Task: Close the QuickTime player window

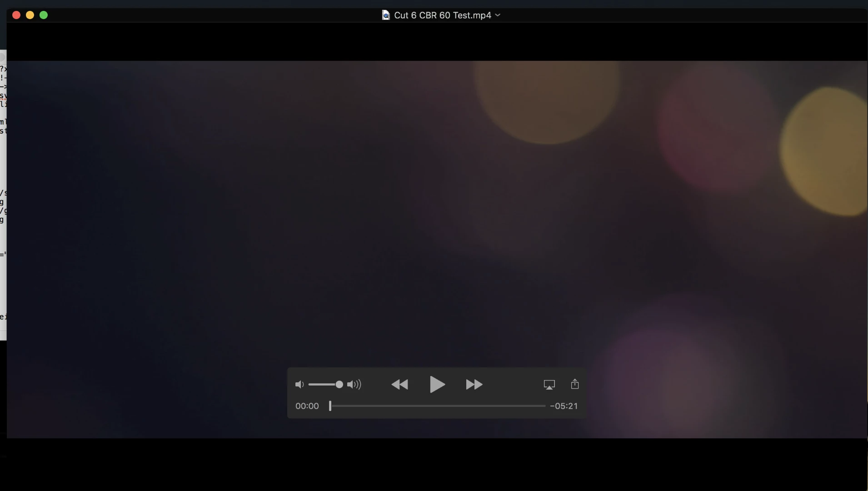Action: [x=16, y=15]
